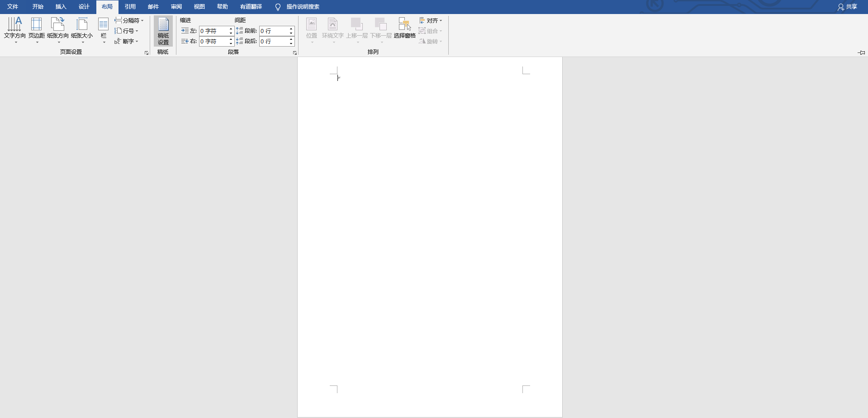
Task: Switch to the 插入 insert tab
Action: point(61,7)
